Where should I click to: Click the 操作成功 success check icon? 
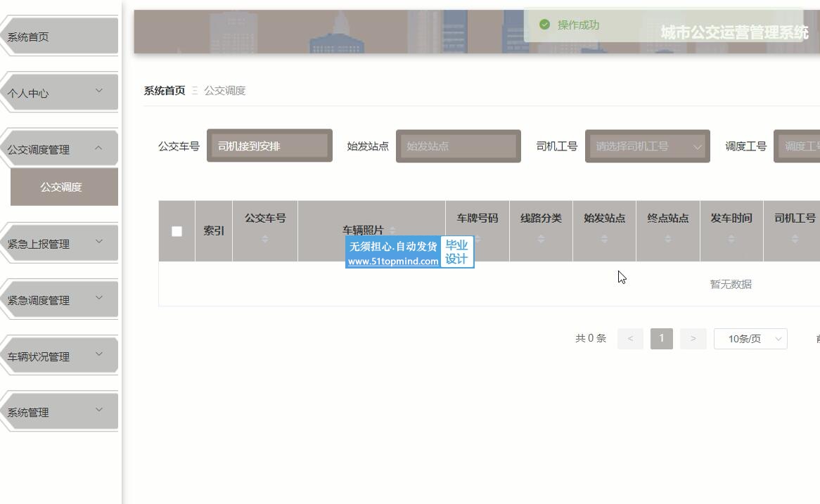click(544, 25)
